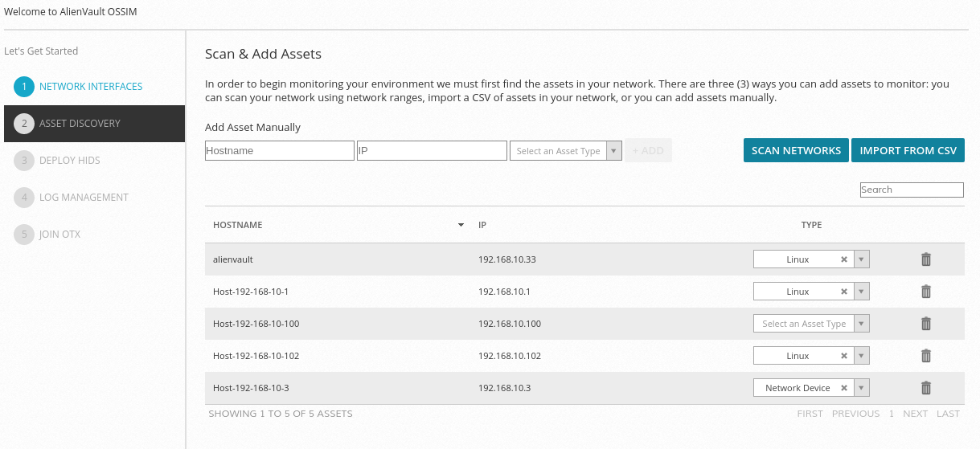Image resolution: width=980 pixels, height=449 pixels.
Task: Open asset type dropdown for Host-192-168-10-100
Action: click(861, 324)
